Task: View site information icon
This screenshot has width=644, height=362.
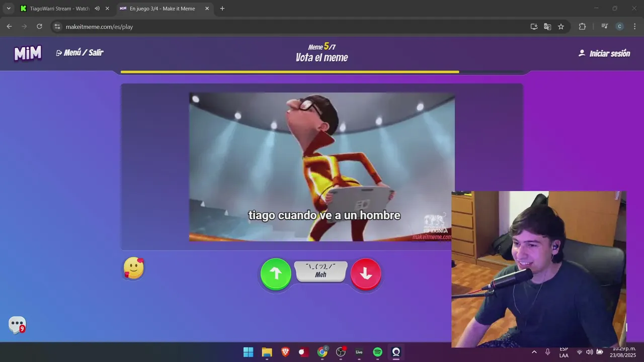Action: pos(57,27)
